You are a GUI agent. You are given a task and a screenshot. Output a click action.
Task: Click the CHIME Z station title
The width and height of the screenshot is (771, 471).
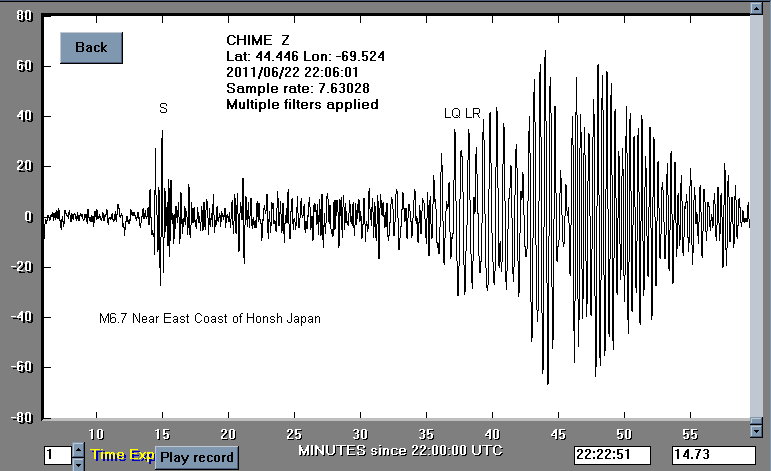coord(257,39)
